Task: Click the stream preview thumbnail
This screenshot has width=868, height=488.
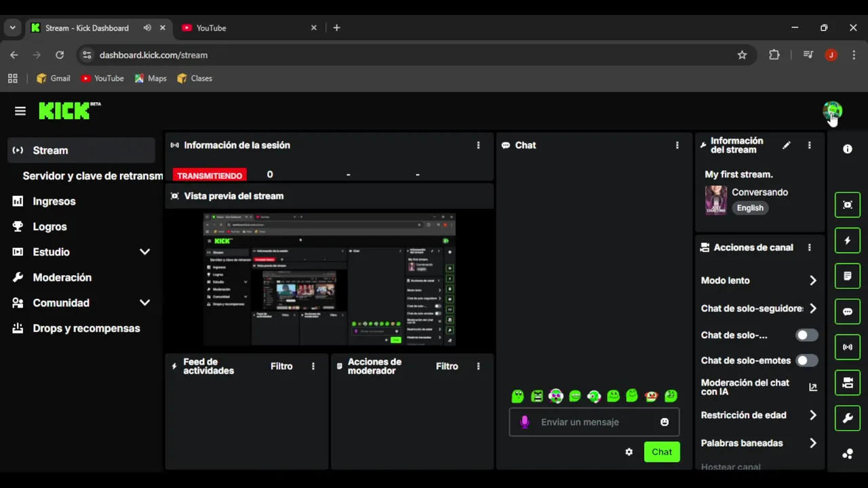Action: [x=330, y=280]
